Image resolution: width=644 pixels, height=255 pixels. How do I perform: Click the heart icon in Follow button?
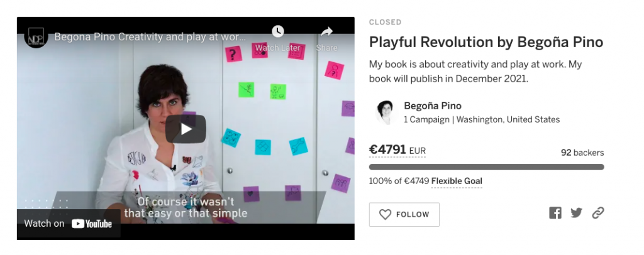pos(385,214)
